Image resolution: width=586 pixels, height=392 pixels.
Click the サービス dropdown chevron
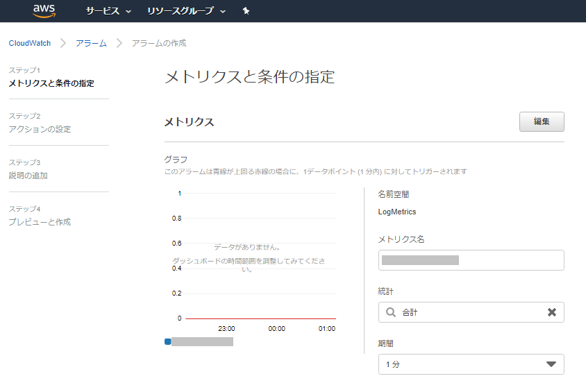click(128, 12)
